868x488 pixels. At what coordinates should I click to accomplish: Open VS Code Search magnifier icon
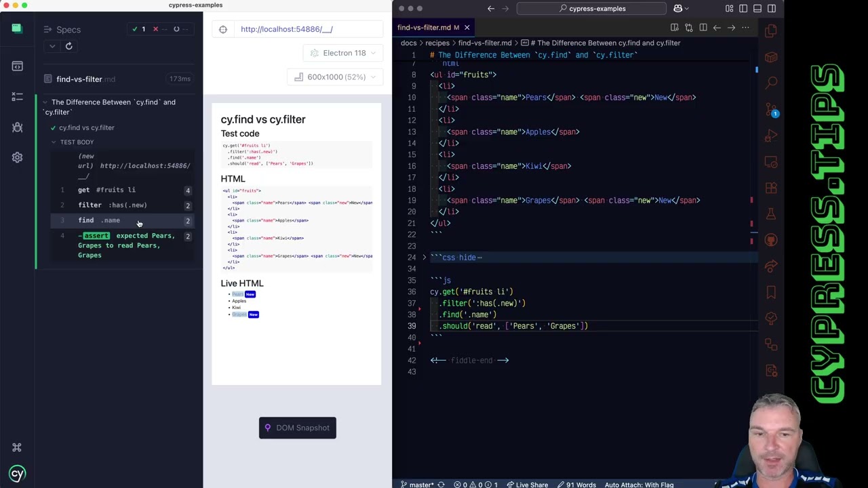click(771, 83)
